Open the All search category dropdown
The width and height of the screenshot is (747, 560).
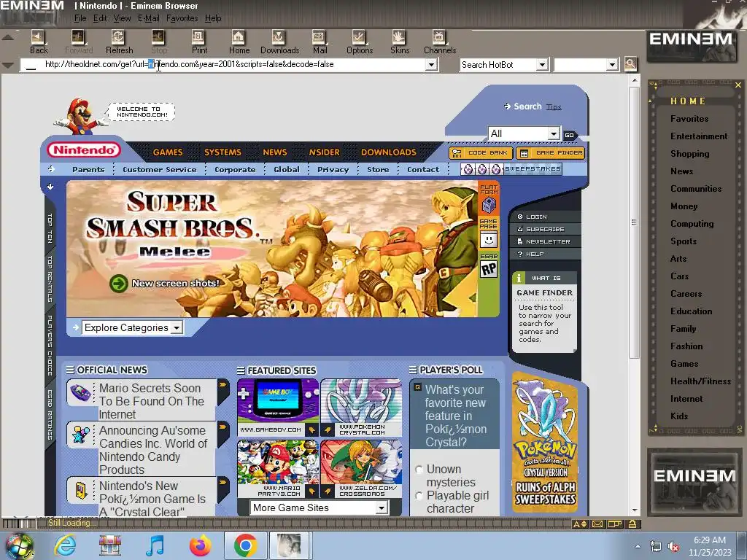(x=553, y=134)
